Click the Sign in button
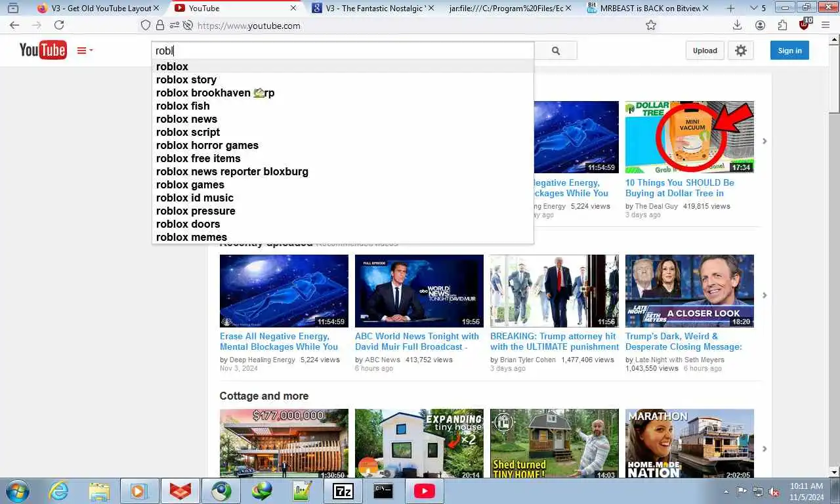The image size is (840, 504). pyautogui.click(x=789, y=51)
